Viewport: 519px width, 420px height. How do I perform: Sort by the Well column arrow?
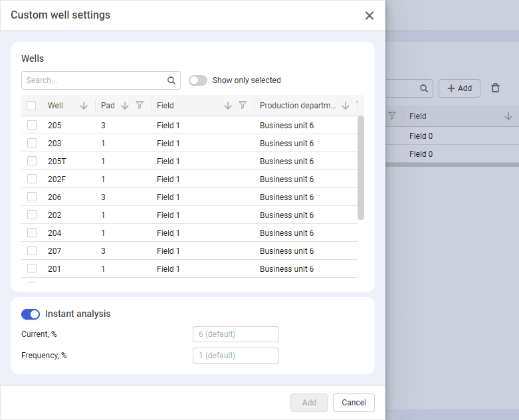pos(84,106)
